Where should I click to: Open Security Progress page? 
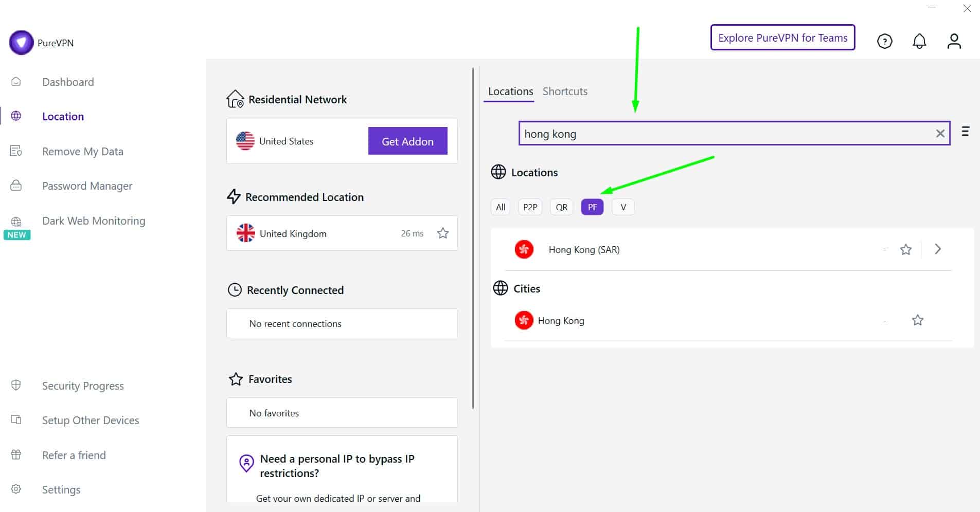[x=83, y=386]
